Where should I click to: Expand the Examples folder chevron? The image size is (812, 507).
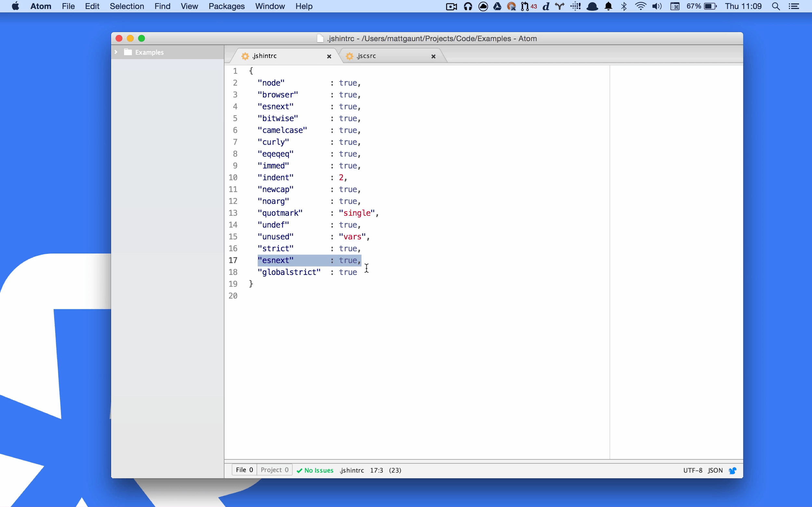tap(116, 52)
